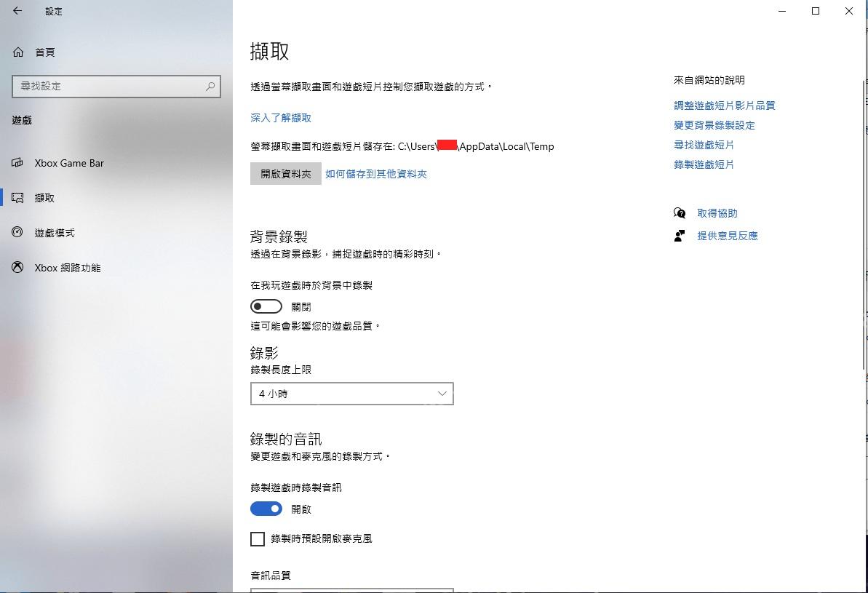Click the 開啟 state label of the audio recording switch

click(301, 509)
